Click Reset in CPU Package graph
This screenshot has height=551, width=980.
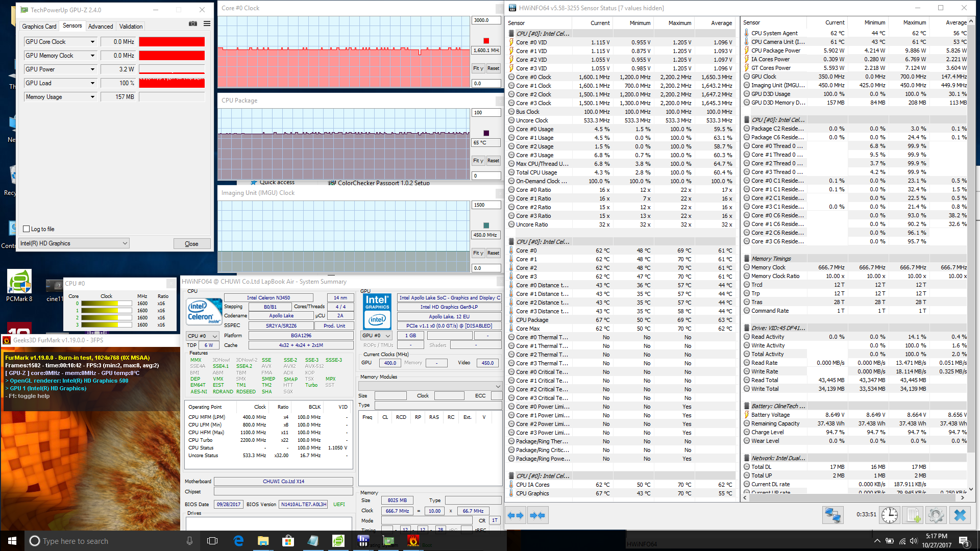[x=493, y=160]
